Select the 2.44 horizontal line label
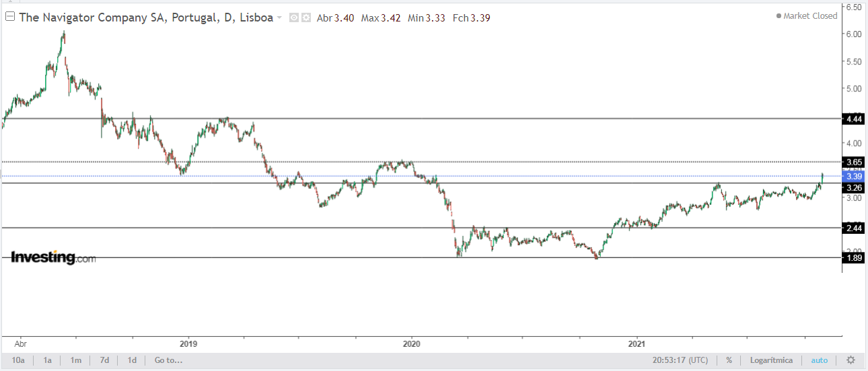Viewport: 868px width, 371px height. 853,229
